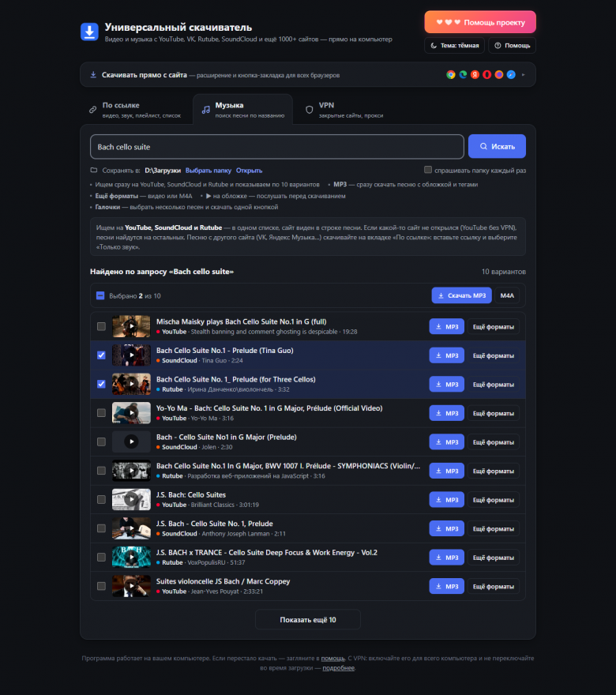Click 'Скачать MP3' for selected songs
This screenshot has height=695, width=616.
[461, 295]
